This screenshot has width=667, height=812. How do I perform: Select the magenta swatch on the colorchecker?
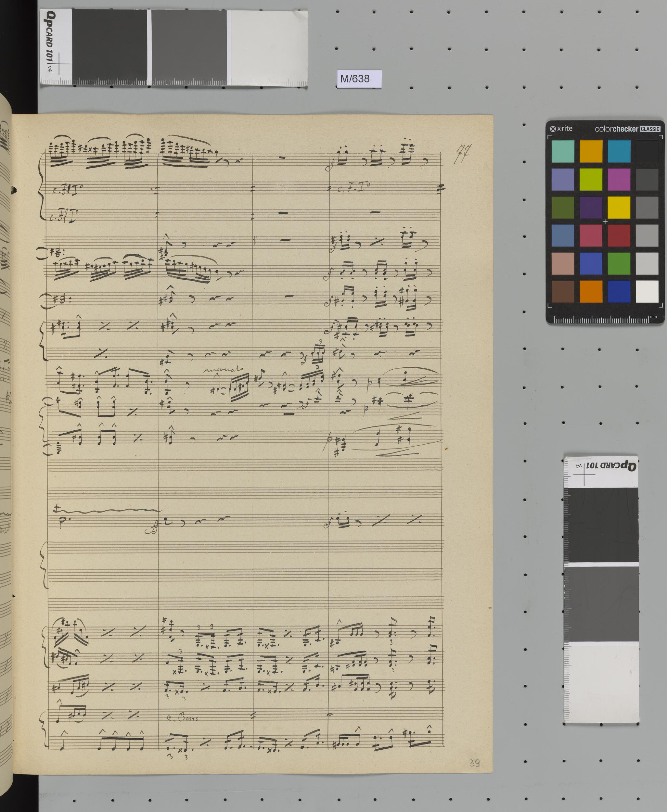coord(619,179)
